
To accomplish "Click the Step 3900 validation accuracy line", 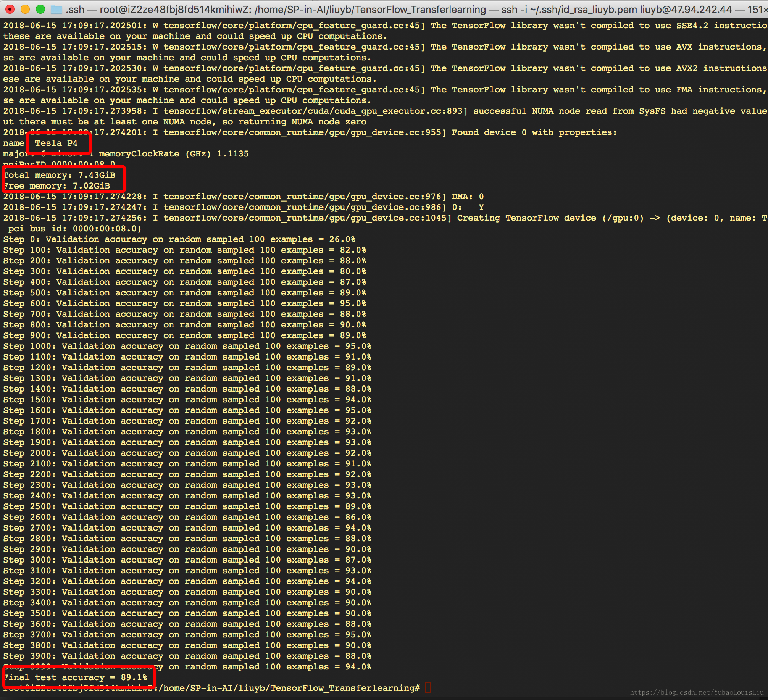I will 187,656.
